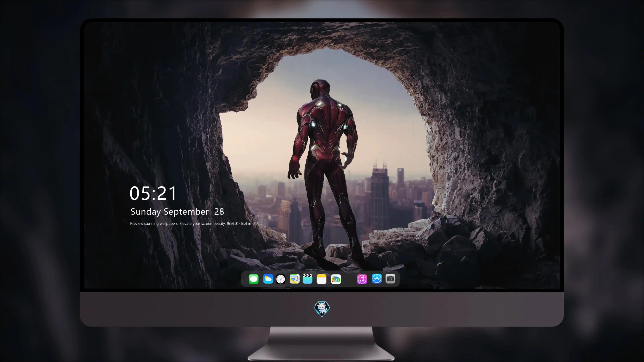Launch the pink iTunes Store music icon

point(362,279)
